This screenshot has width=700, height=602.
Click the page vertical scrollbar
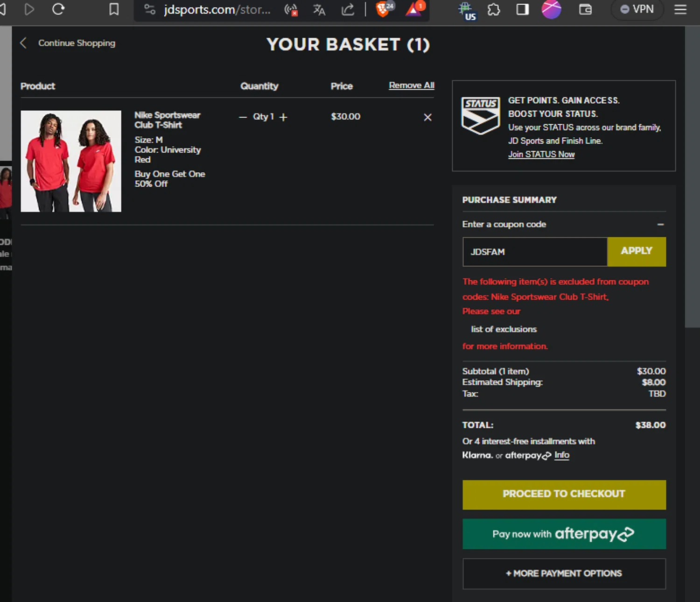click(692, 177)
